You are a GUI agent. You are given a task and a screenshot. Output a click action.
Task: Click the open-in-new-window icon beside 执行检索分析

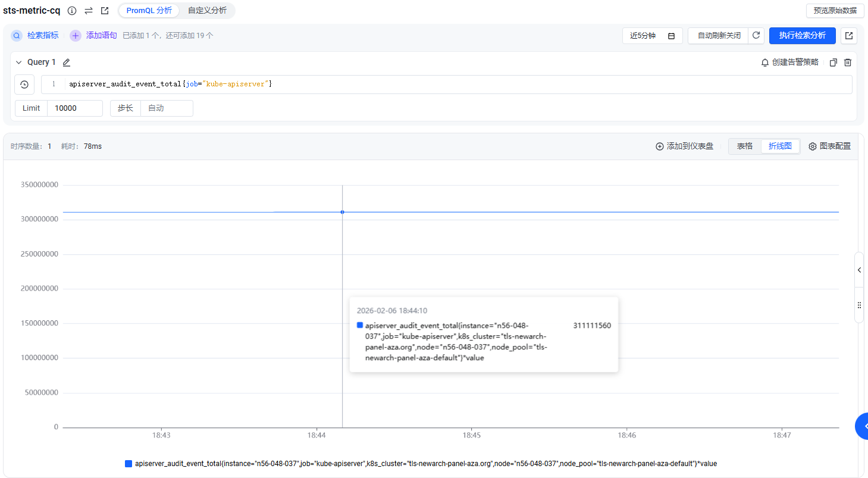tap(849, 36)
